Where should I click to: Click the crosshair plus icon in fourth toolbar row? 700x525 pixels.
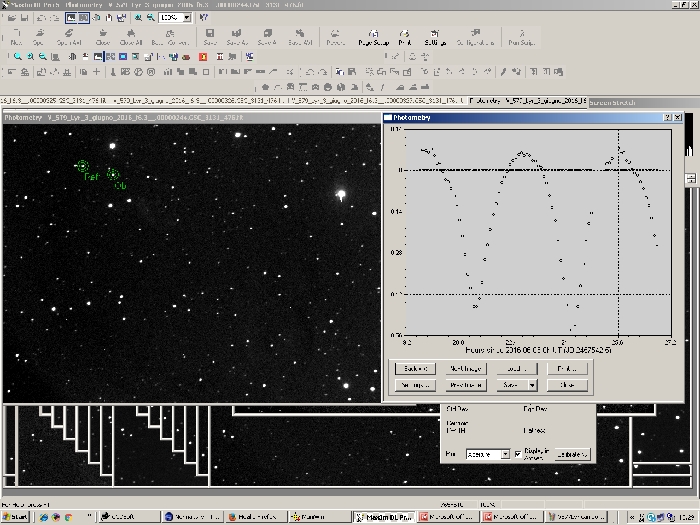96,71
